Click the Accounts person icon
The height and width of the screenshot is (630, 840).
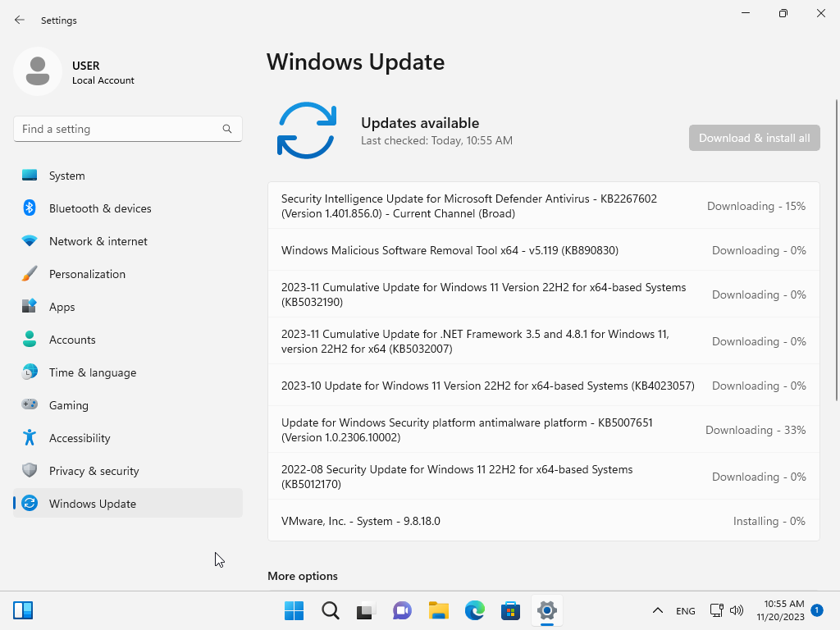pyautogui.click(x=30, y=339)
